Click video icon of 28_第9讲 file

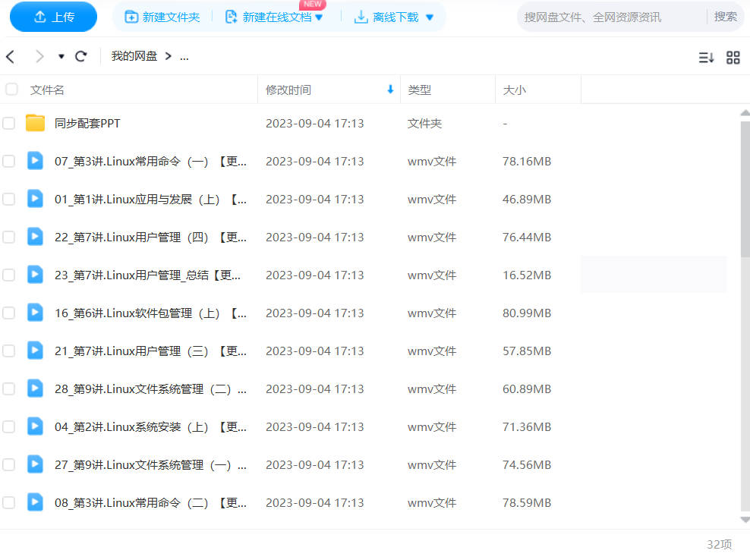(x=35, y=389)
